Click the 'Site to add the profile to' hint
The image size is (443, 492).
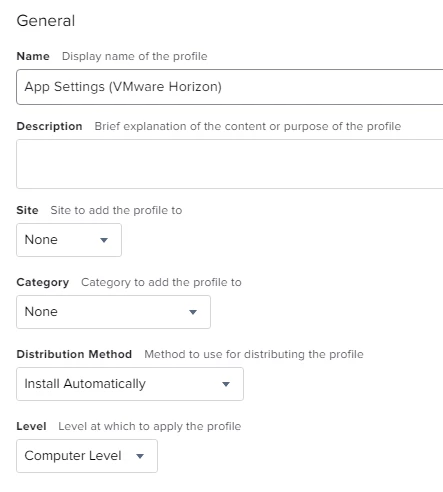[116, 210]
